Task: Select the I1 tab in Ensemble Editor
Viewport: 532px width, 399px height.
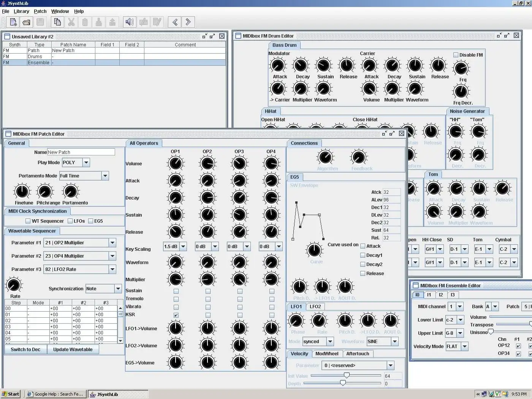Action: pos(429,295)
